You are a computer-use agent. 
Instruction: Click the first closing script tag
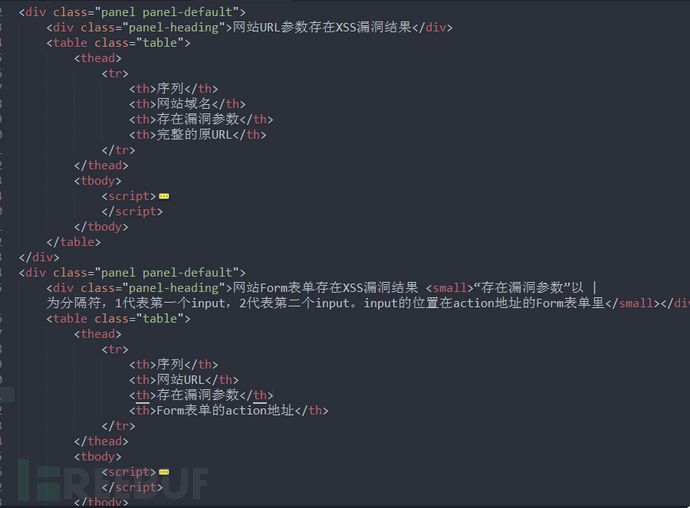tap(132, 212)
